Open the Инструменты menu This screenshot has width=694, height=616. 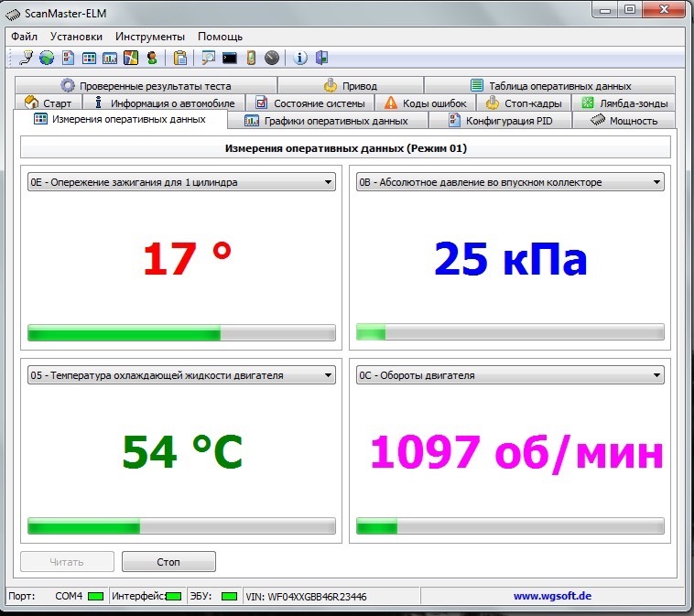(x=150, y=37)
